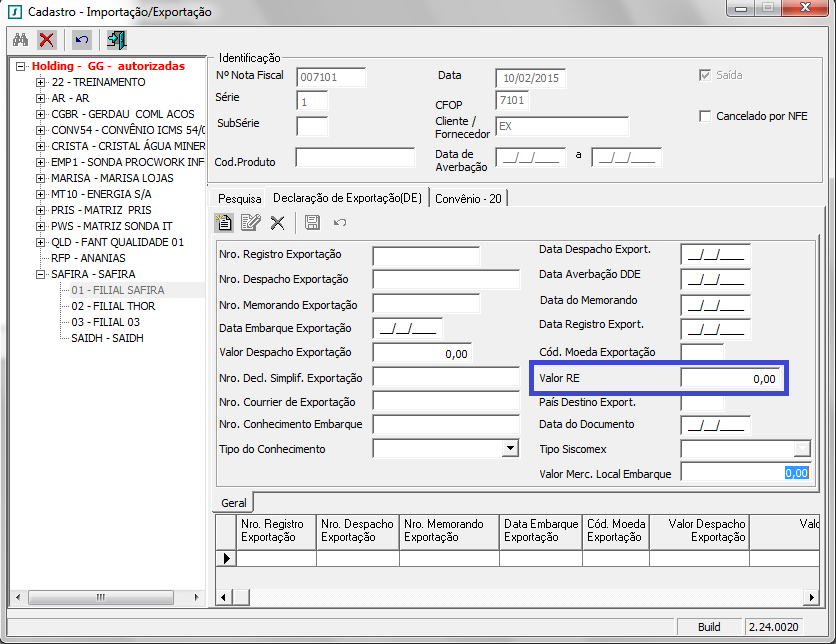This screenshot has height=644, width=836.
Task: Click the undo arrow in top toolbar
Action: coord(82,40)
